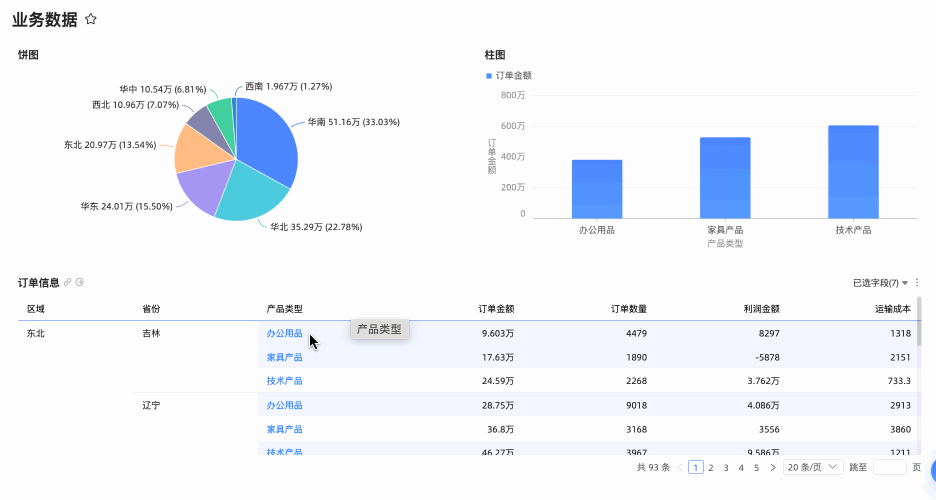Click the -5878 profit cell
The width and height of the screenshot is (936, 500).
767,357
